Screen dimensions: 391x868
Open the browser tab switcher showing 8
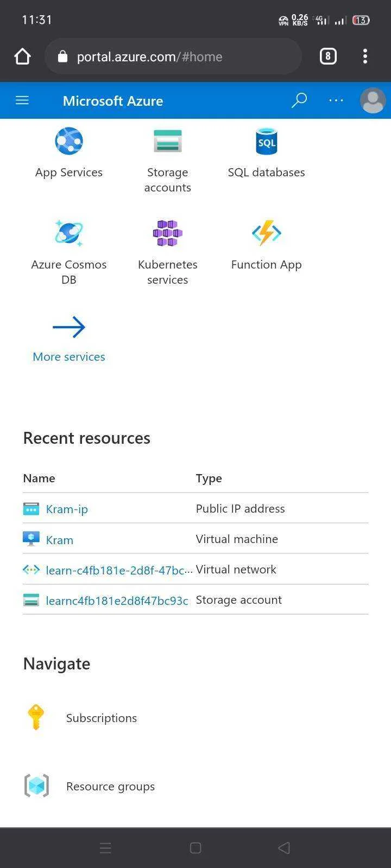pos(328,56)
